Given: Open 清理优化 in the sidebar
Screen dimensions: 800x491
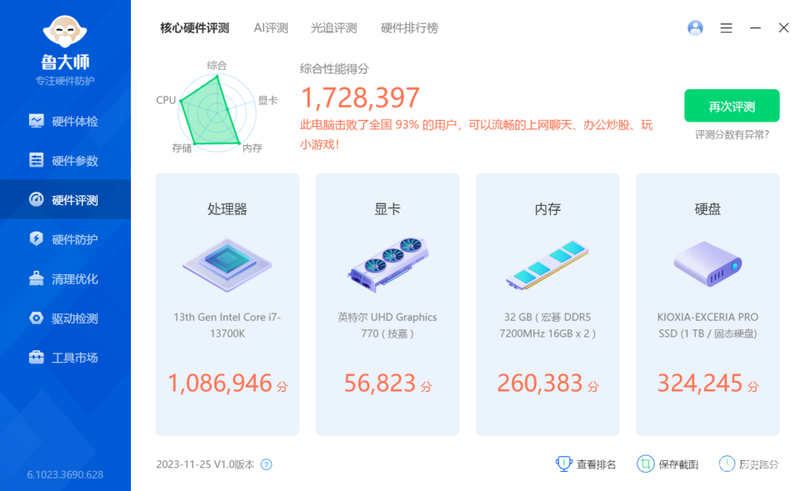Looking at the screenshot, I should [x=65, y=279].
